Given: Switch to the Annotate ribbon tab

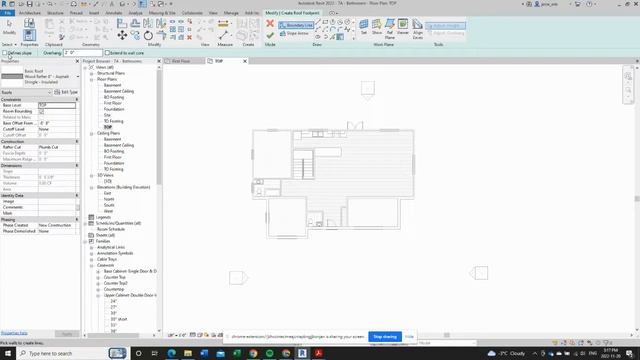Looking at the screenshot, I should tap(114, 13).
